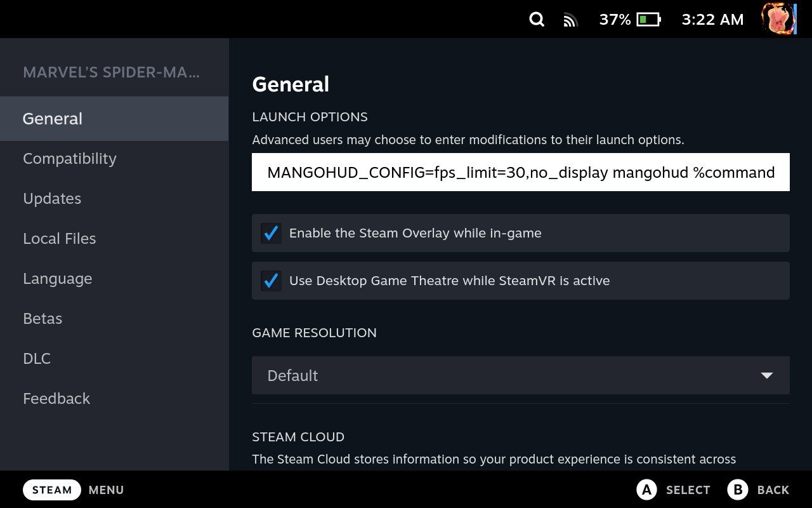The height and width of the screenshot is (508, 812).
Task: Toggle Use Desktop Game Theatre checkbox
Action: click(272, 281)
